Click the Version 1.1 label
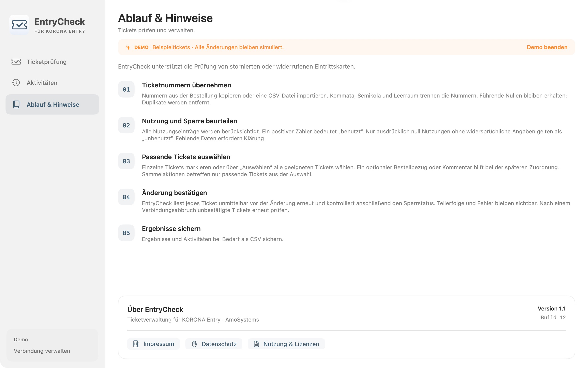Screen dimensions: 588x368 pos(551,308)
